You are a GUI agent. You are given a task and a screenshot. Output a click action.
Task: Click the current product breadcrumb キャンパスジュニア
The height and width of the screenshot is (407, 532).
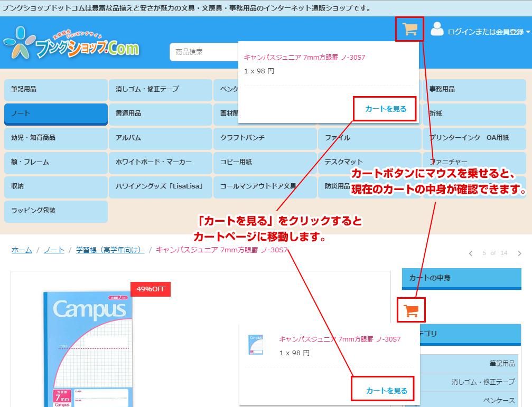pos(222,250)
